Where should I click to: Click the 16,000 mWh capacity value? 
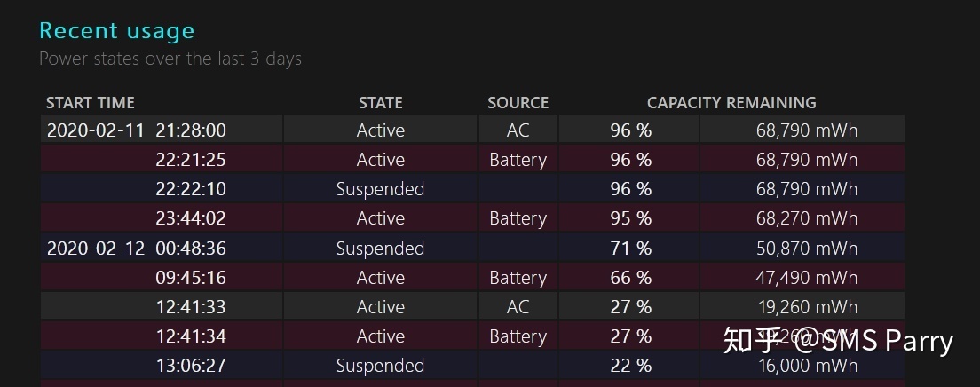tap(807, 366)
